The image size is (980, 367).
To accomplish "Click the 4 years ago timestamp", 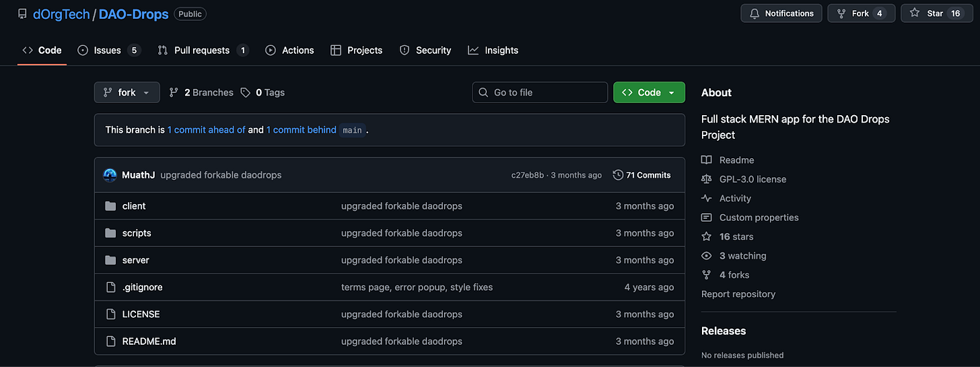I will click(x=649, y=287).
